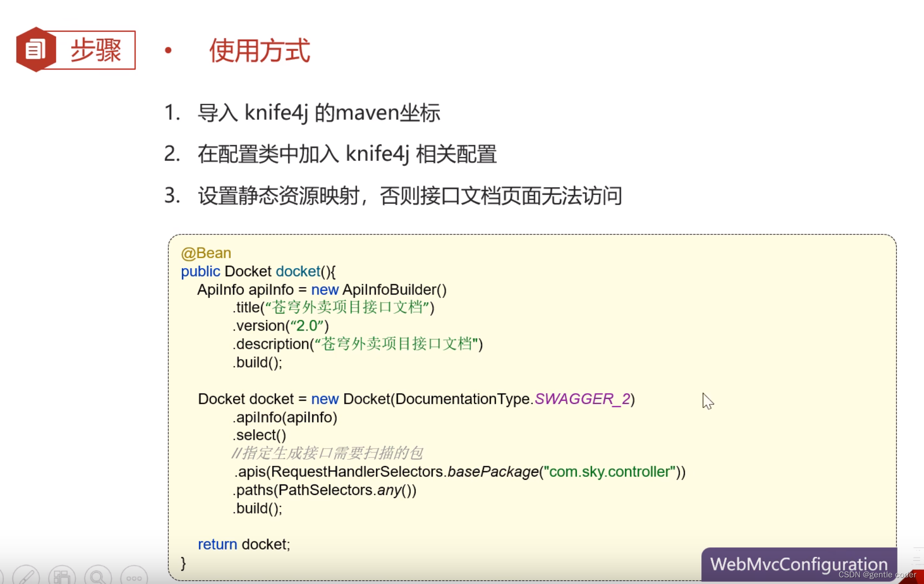Click the magnifier zoom icon
This screenshot has height=584, width=924.
tap(98, 576)
